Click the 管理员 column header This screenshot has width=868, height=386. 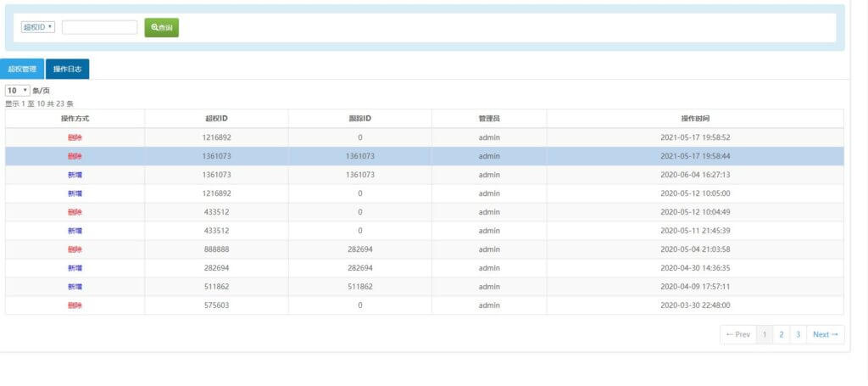pyautogui.click(x=488, y=119)
